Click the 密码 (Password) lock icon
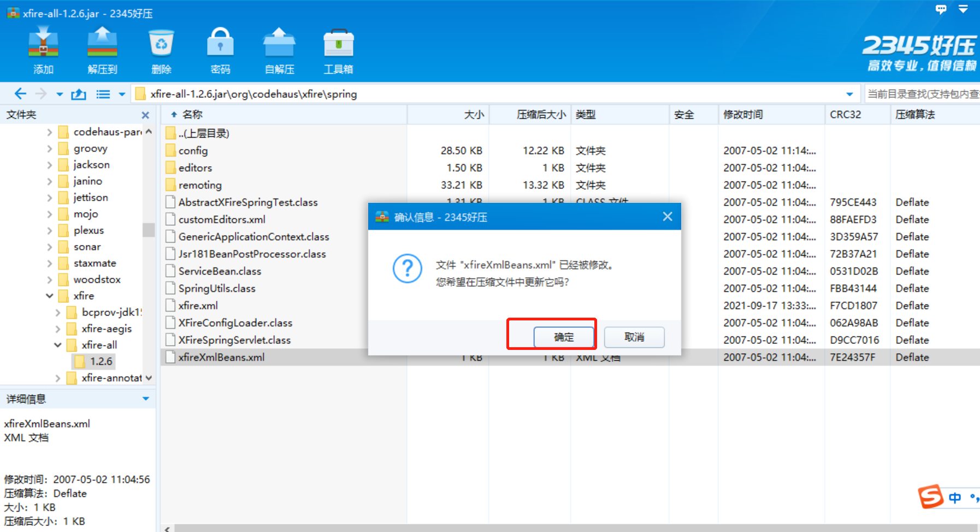Image resolution: width=980 pixels, height=532 pixels. click(221, 43)
